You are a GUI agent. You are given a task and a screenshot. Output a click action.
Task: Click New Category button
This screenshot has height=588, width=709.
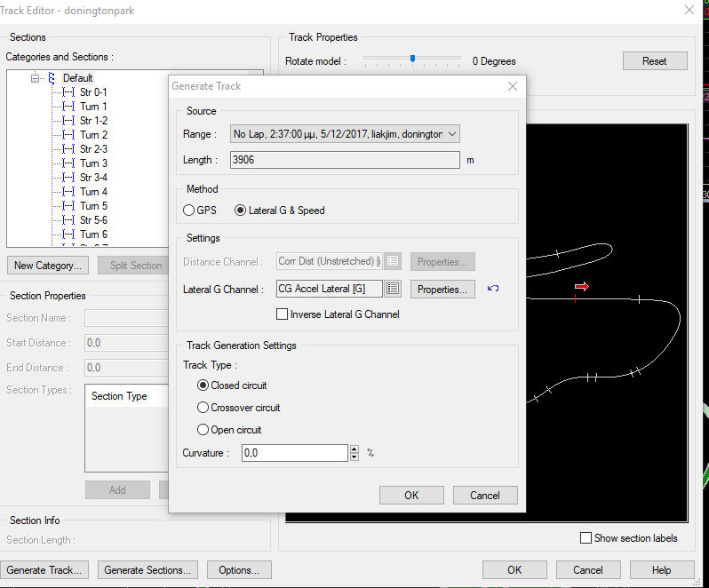pos(48,266)
